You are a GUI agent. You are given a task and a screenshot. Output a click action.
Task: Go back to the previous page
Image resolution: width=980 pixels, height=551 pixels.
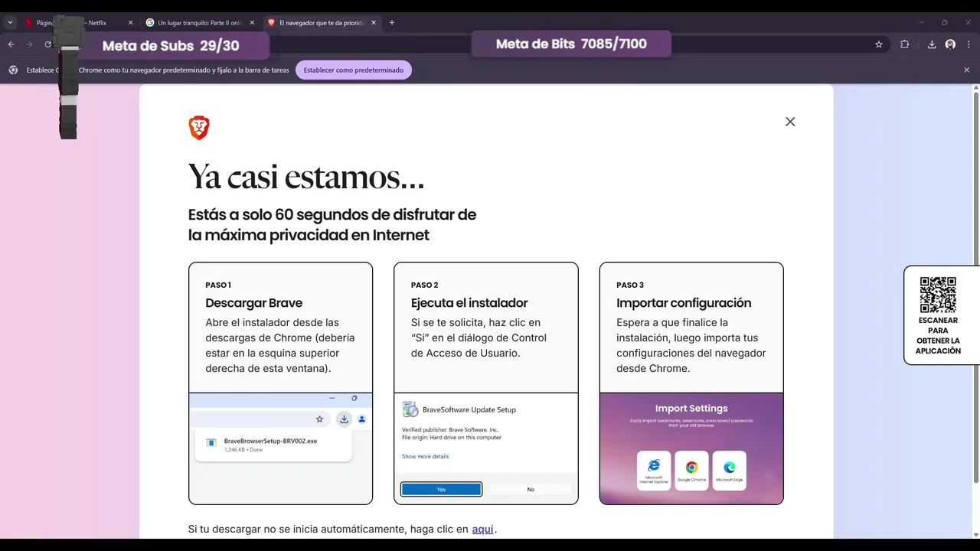(x=11, y=44)
